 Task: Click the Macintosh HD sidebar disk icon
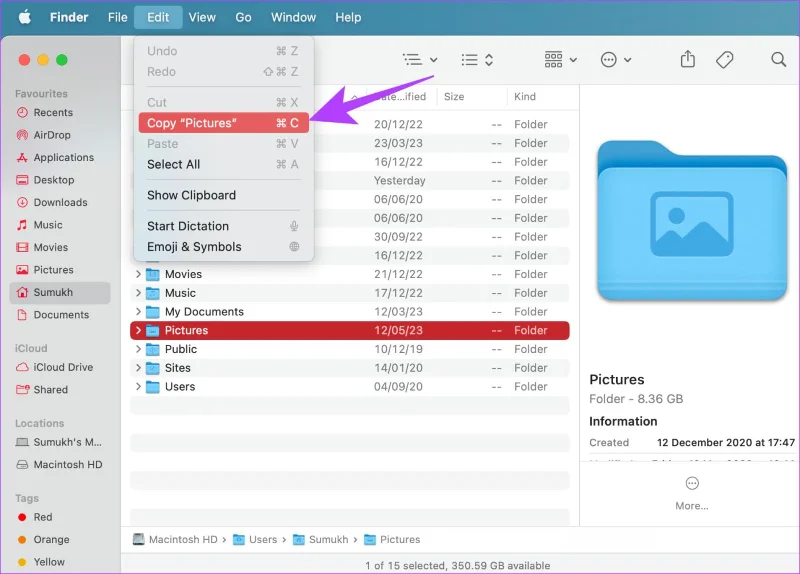[x=22, y=465]
